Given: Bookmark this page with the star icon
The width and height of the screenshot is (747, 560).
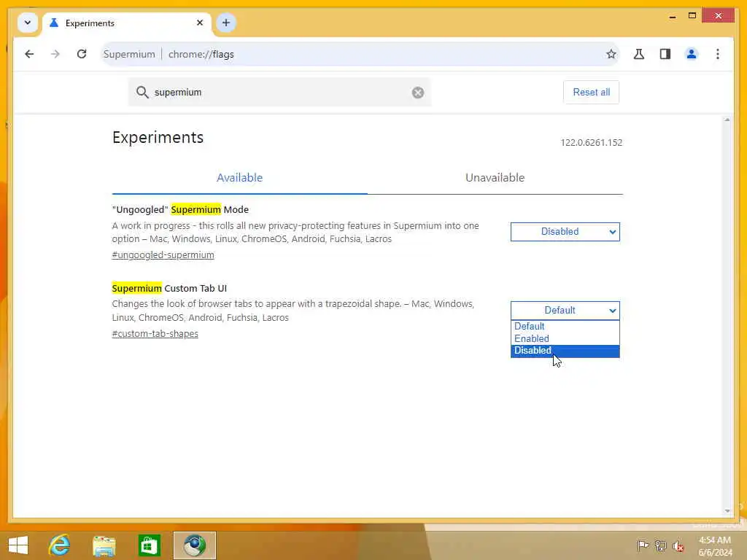Looking at the screenshot, I should tap(611, 54).
